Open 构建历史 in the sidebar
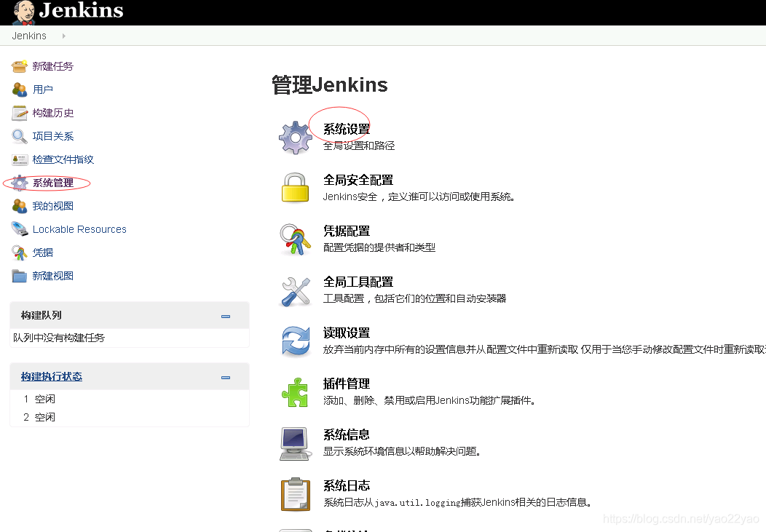 tap(52, 113)
